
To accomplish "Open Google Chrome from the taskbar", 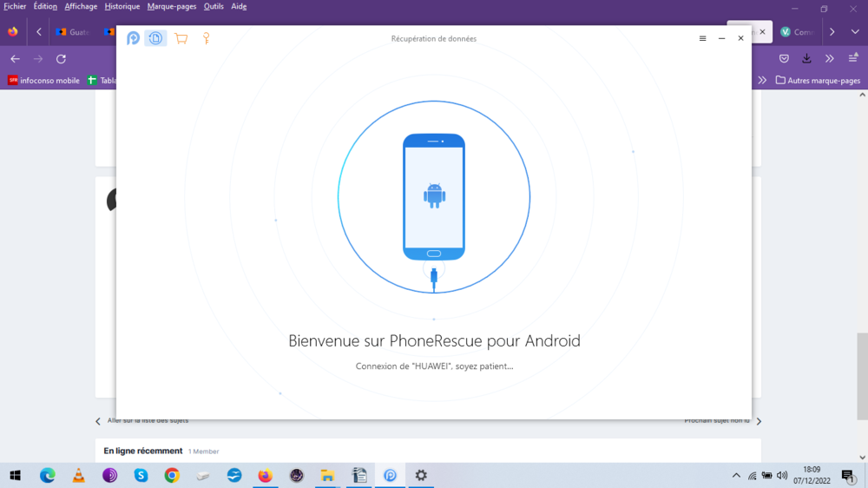I will [x=172, y=475].
